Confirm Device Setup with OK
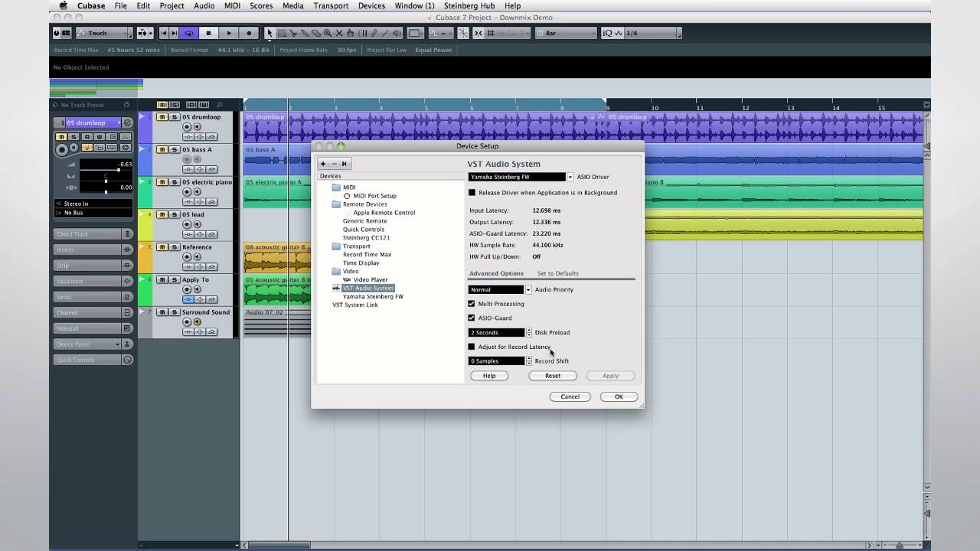The height and width of the screenshot is (551, 980). pos(619,396)
